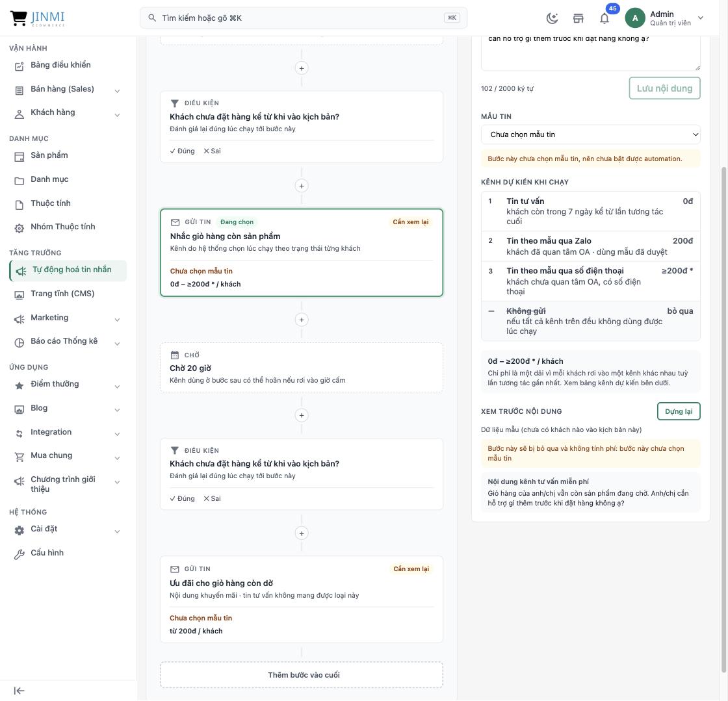Click Thêm bước vào cuối
Viewport: 728px width, 701px height.
coord(302,675)
